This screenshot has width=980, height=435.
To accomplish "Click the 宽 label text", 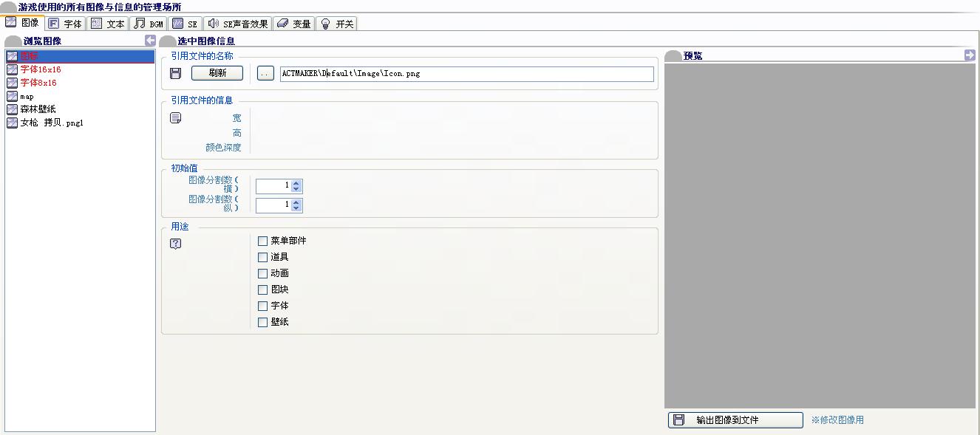I will click(x=237, y=118).
